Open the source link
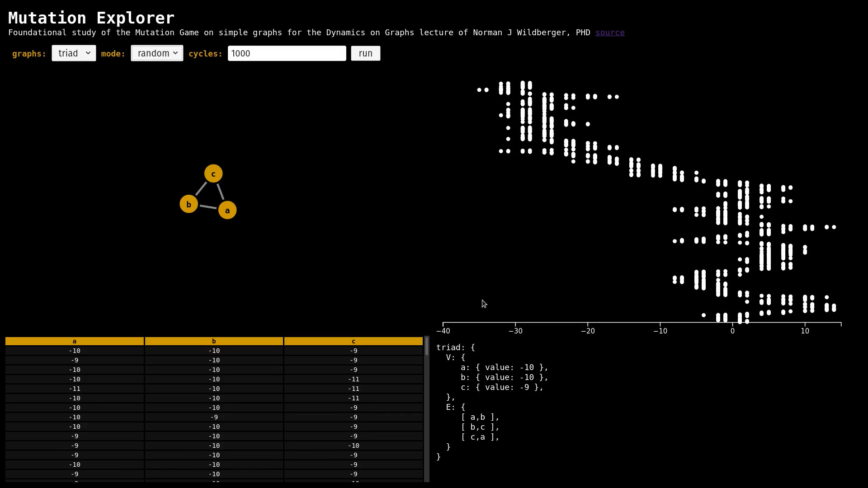Image resolution: width=868 pixels, height=488 pixels. tap(609, 33)
